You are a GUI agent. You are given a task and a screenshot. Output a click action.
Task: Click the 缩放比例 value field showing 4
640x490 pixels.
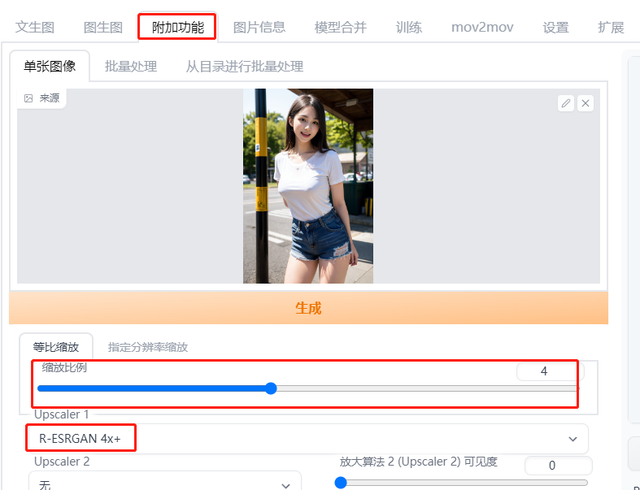point(548,371)
